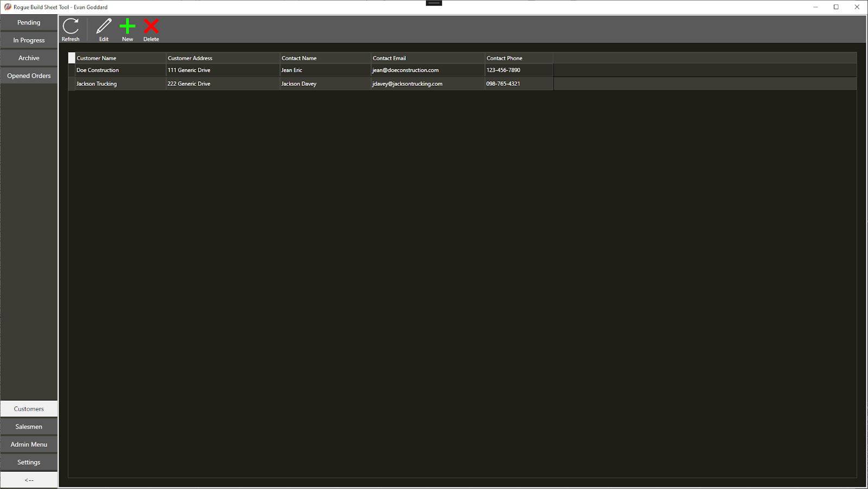
Task: Open the Pending orders tab
Action: (x=29, y=23)
